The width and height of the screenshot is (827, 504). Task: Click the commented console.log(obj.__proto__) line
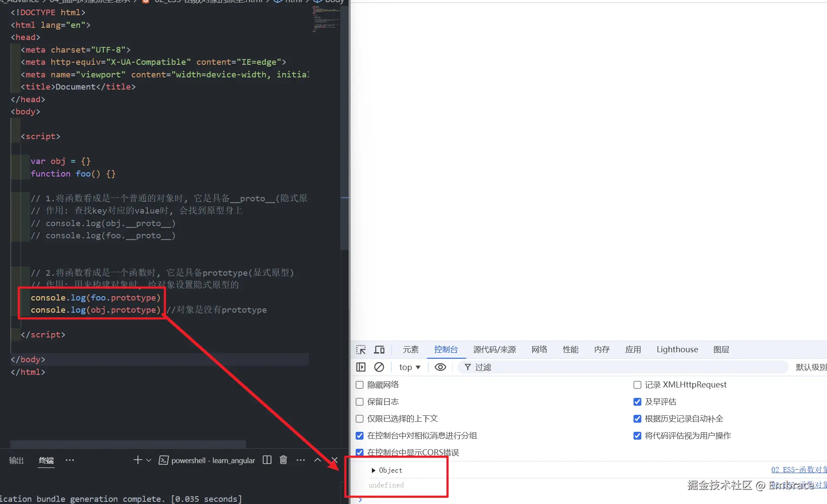pyautogui.click(x=103, y=223)
